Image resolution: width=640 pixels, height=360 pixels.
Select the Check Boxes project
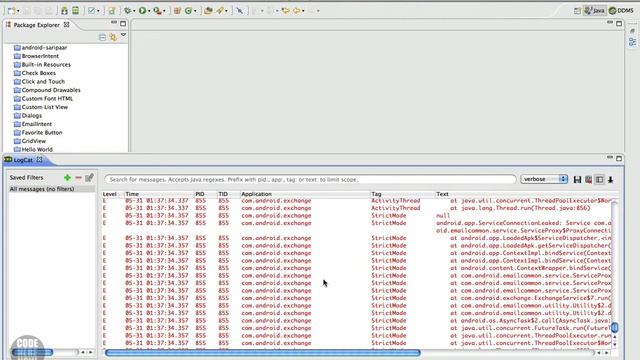pos(34,73)
